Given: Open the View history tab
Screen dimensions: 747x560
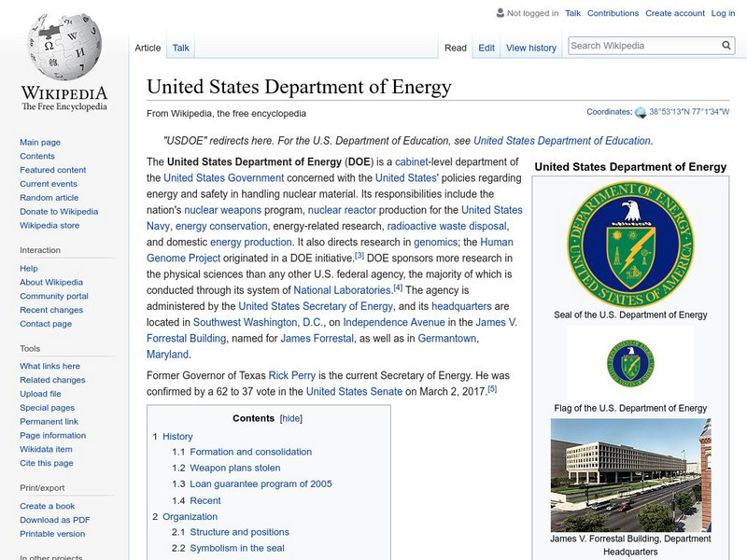Looking at the screenshot, I should pyautogui.click(x=531, y=48).
